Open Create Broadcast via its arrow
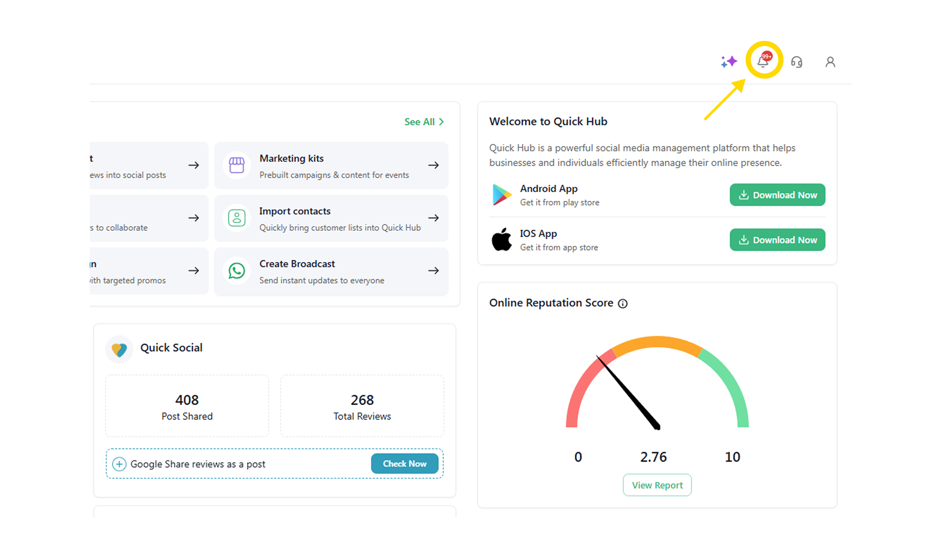Viewport: 943px width, 560px height. pos(433,271)
